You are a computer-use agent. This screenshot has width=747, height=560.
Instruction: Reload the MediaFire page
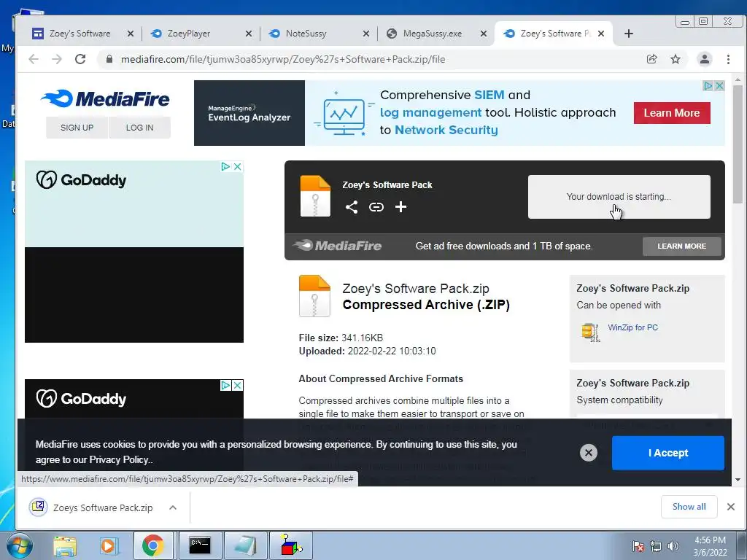point(80,59)
